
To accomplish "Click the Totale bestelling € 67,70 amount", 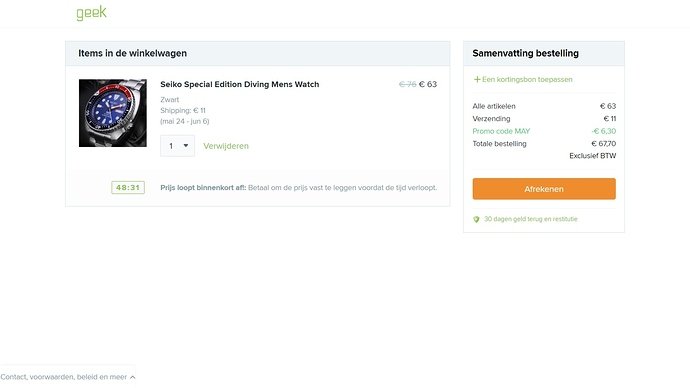I will point(604,144).
